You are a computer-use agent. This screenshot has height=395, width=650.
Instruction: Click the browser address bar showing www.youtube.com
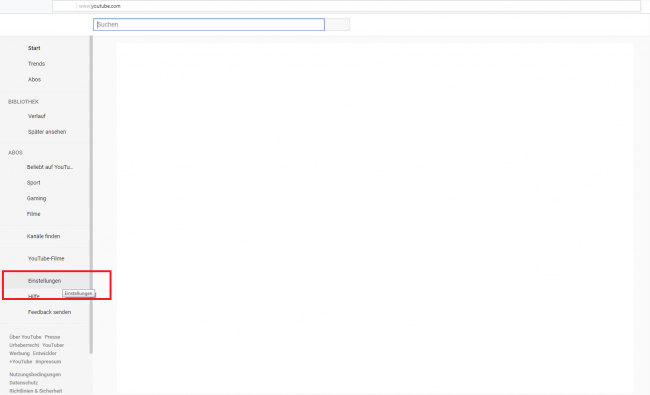tap(346, 6)
